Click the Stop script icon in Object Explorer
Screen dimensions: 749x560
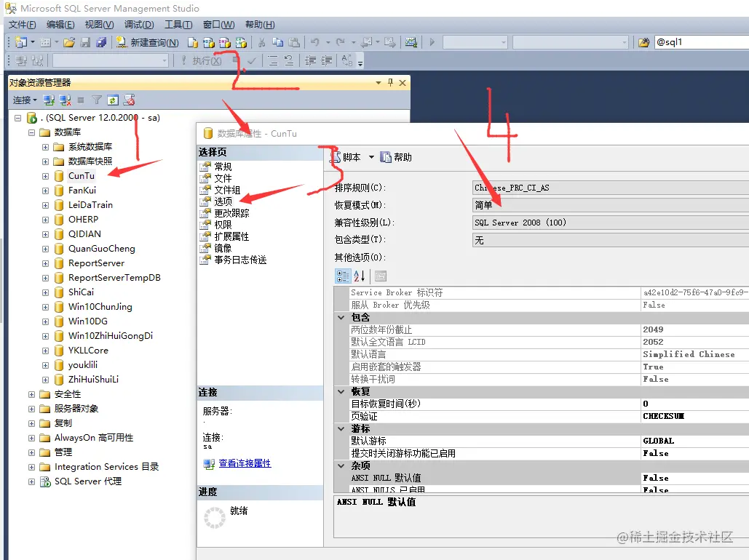pos(129,100)
